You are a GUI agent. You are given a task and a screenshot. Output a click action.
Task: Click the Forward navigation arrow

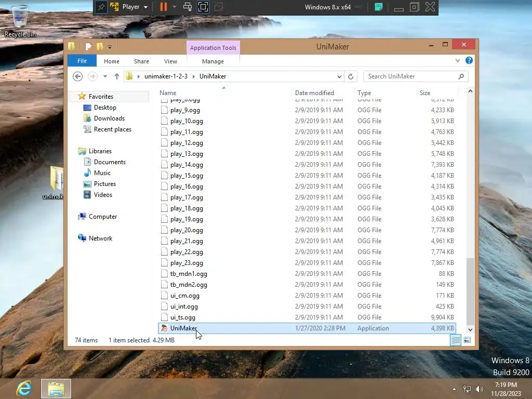[x=92, y=76]
